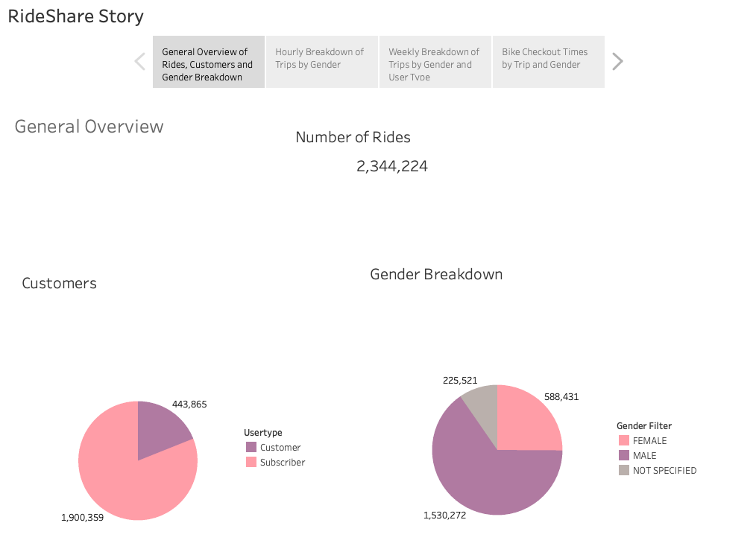The width and height of the screenshot is (756, 552).
Task: Click the pink Subscriber color swatch
Action: [x=251, y=462]
